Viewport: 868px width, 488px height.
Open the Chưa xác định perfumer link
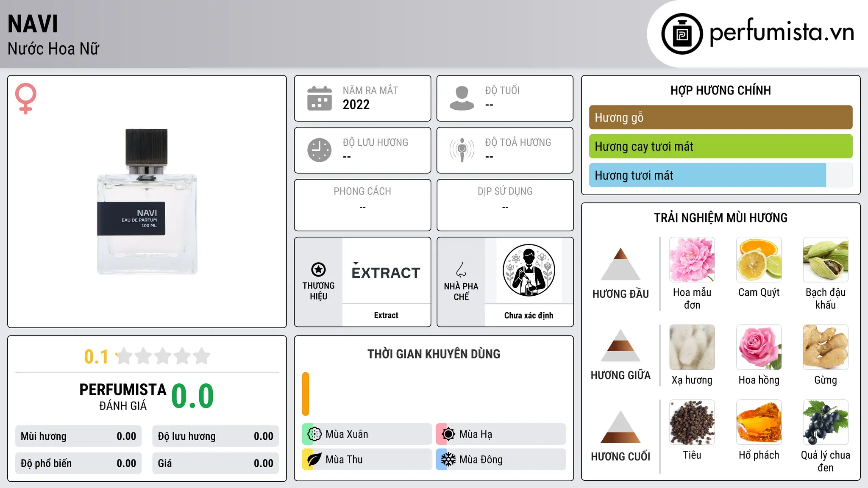pos(529,315)
